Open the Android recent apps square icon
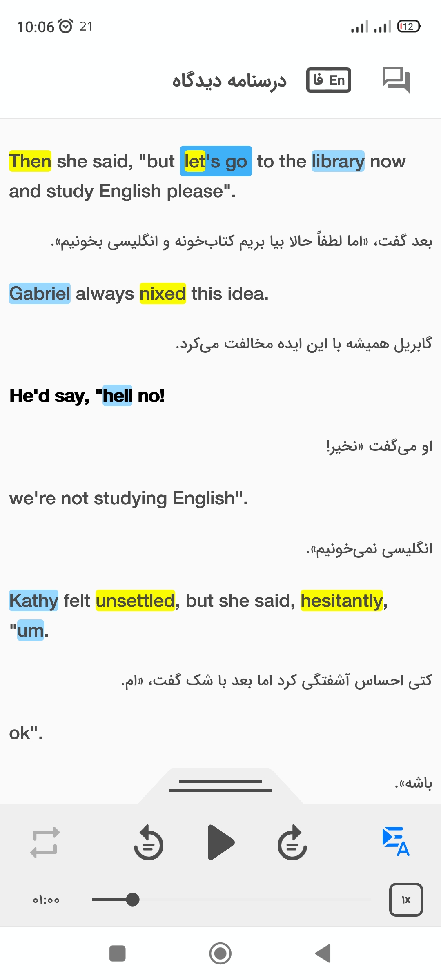Viewport: 441px width, 980px height. pyautogui.click(x=118, y=954)
